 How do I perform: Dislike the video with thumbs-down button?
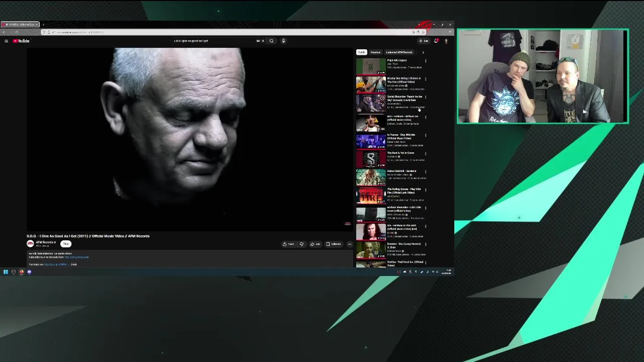click(x=301, y=244)
